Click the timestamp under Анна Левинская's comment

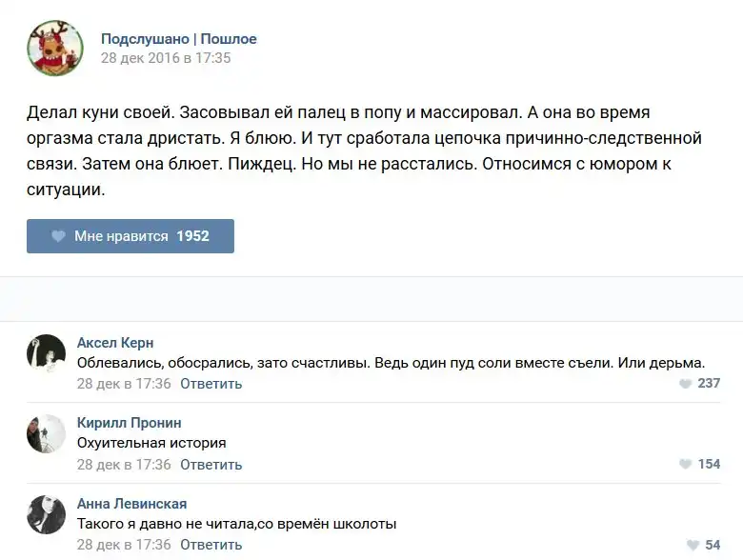click(x=124, y=545)
